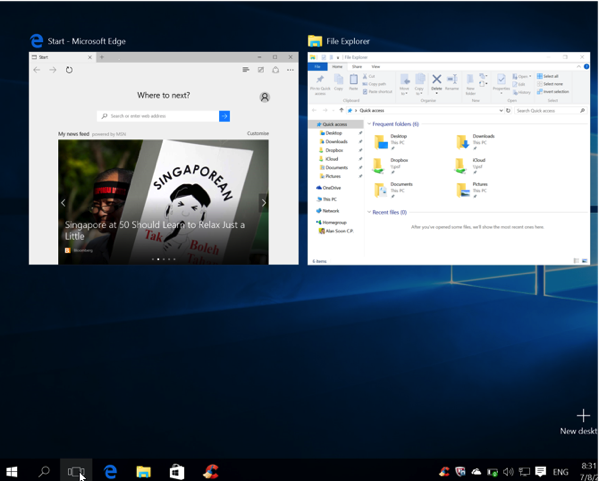Open the Action Center notification icon
The image size is (599, 481).
(x=540, y=471)
